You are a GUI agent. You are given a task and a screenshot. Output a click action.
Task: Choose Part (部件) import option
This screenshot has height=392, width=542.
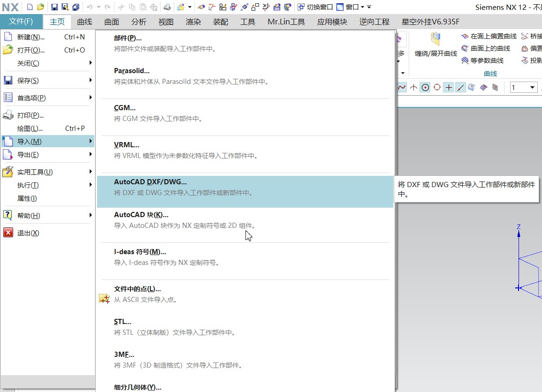pyautogui.click(x=245, y=43)
